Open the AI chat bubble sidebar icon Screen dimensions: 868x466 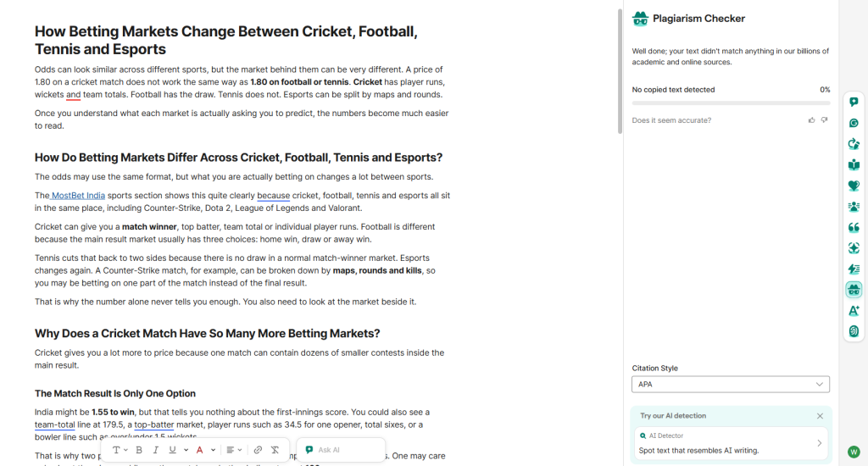point(854,102)
